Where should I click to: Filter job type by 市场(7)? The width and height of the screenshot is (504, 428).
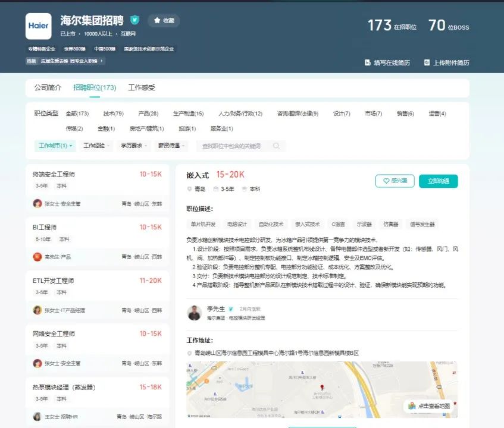tap(374, 114)
